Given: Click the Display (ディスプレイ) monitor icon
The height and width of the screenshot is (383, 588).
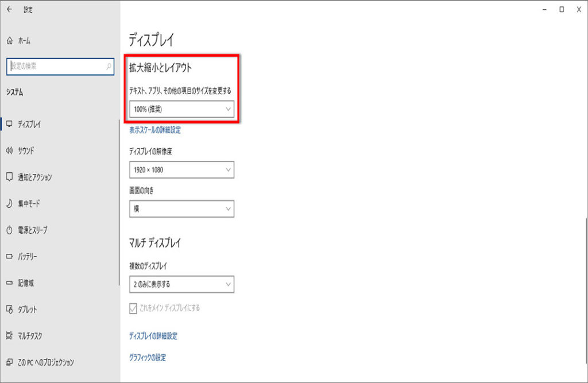Looking at the screenshot, I should tap(9, 124).
